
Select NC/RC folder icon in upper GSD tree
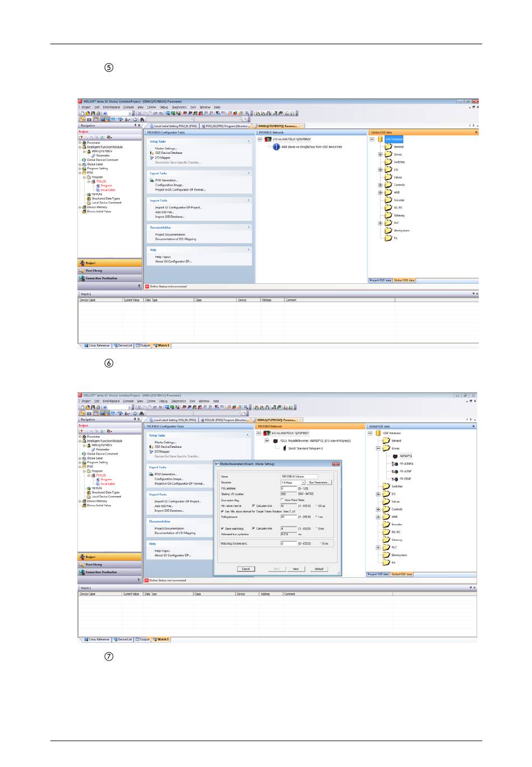(388, 207)
